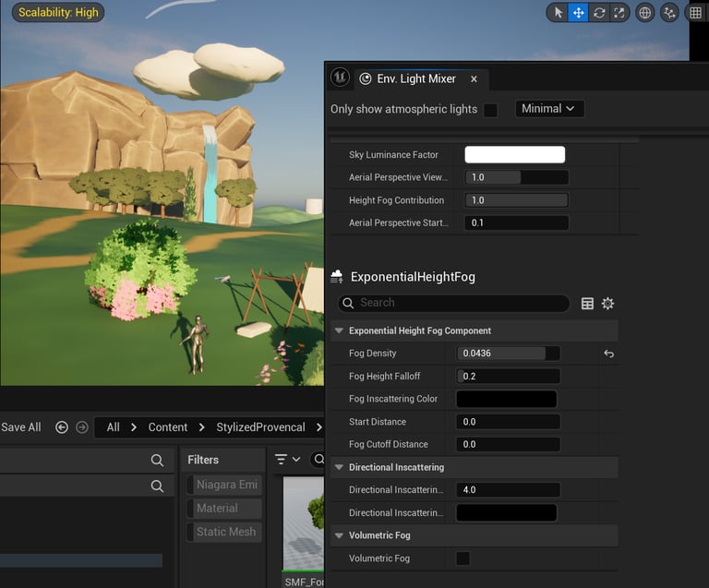Click the Unreal Engine logo in Light Mixer window
The width and height of the screenshot is (709, 588).
click(340, 78)
